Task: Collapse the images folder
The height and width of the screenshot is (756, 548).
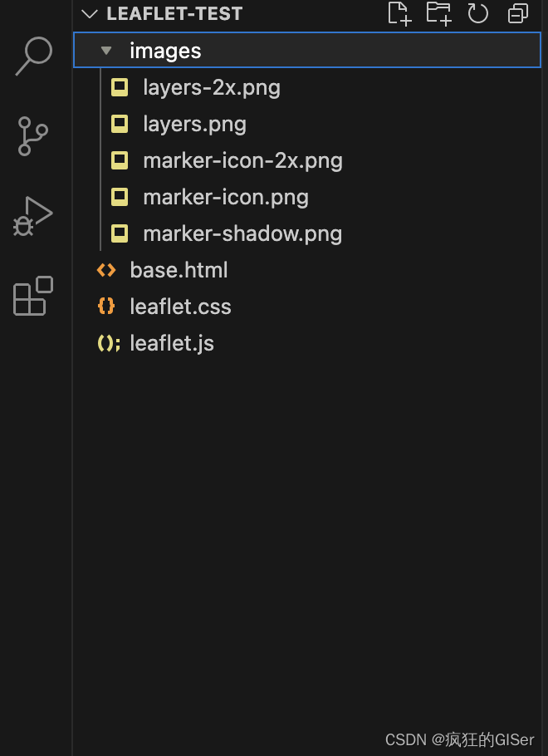Action: click(x=106, y=50)
